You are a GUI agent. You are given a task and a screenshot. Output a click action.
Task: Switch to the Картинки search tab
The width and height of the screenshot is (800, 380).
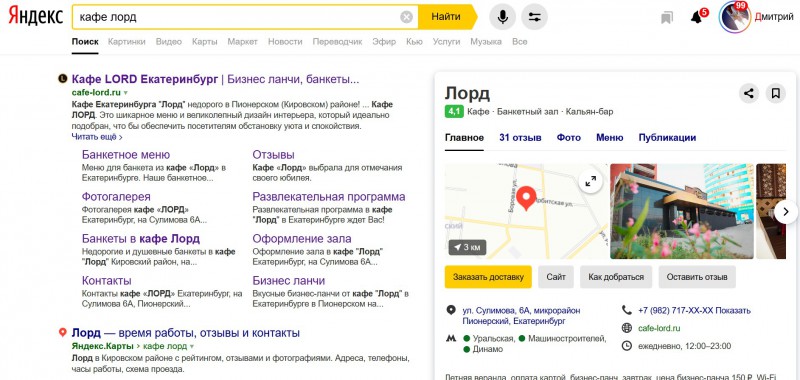pyautogui.click(x=127, y=42)
